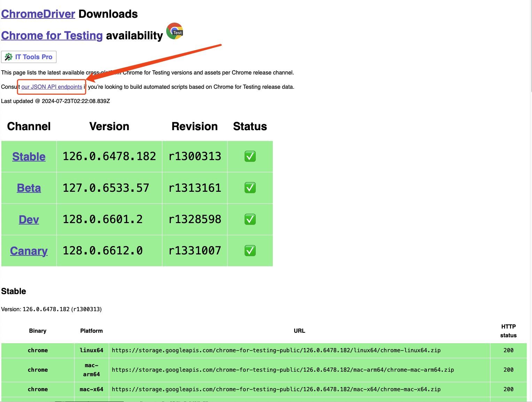The height and width of the screenshot is (402, 532).
Task: Click the IT Tools Pro wrench icon
Action: point(9,57)
